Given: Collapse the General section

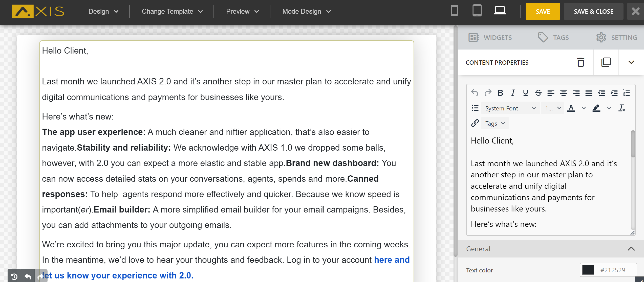Looking at the screenshot, I should click(631, 249).
